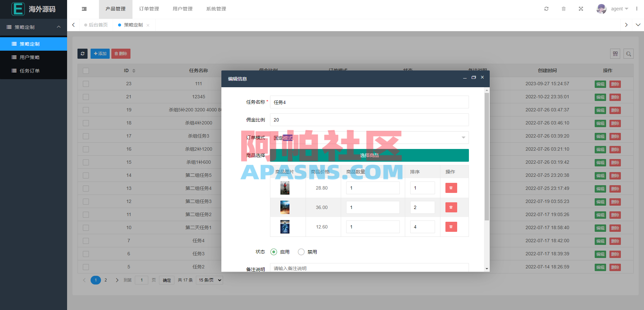Select the 禁用 status radio button

(301, 252)
